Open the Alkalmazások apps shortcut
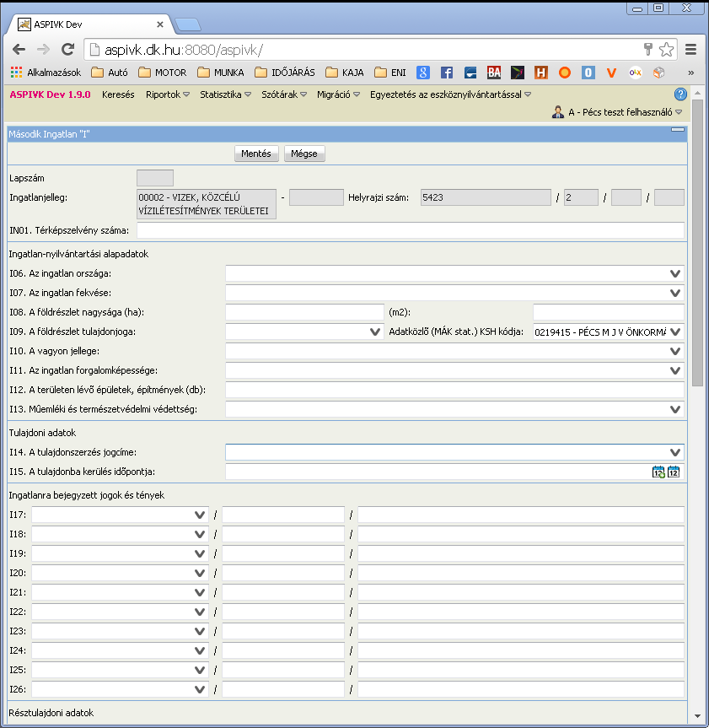The height and width of the screenshot is (728, 709). [46, 73]
